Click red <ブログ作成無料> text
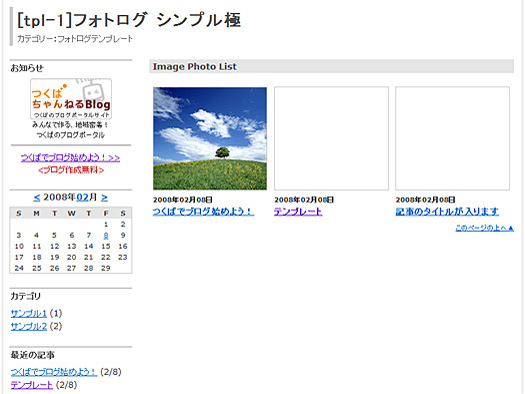 71,170
